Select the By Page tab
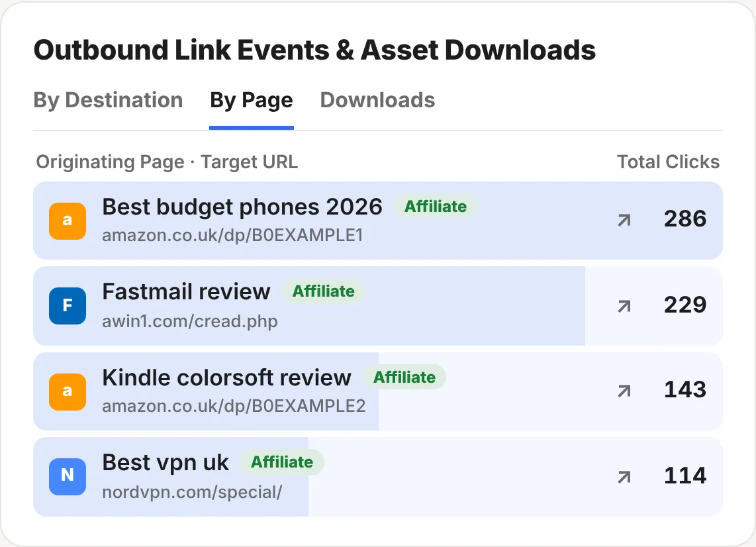This screenshot has width=756, height=547. pyautogui.click(x=251, y=101)
